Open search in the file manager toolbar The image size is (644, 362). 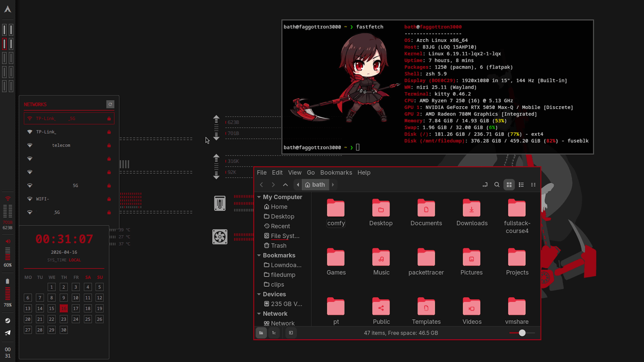[497, 184]
